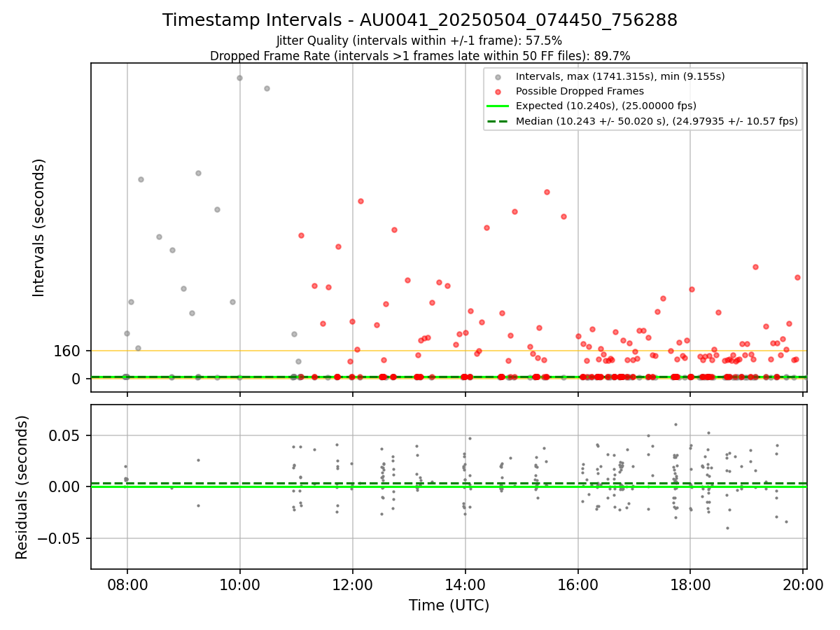840x630 pixels.
Task: Click the 'Intervals (seconds)' y-axis label
Action: [x=39, y=227]
